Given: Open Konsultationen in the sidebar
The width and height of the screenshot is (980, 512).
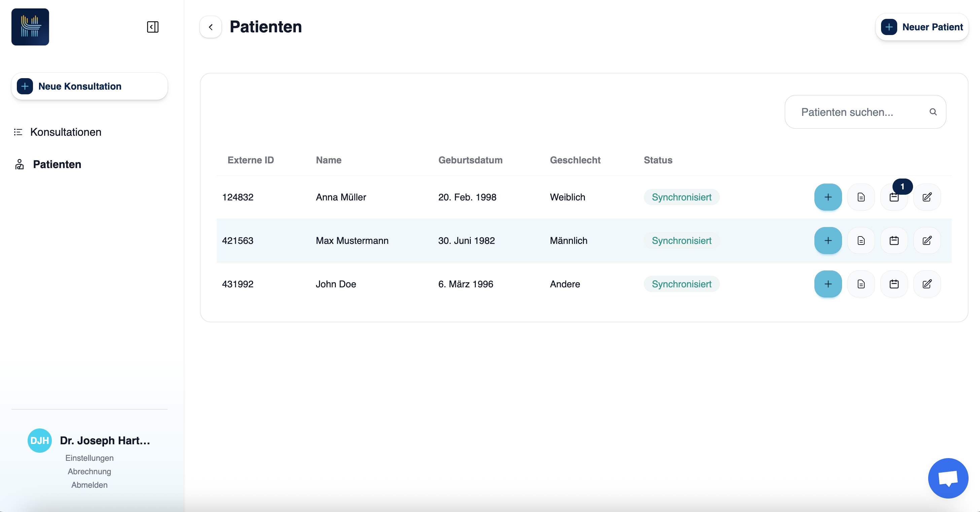Looking at the screenshot, I should coord(65,132).
